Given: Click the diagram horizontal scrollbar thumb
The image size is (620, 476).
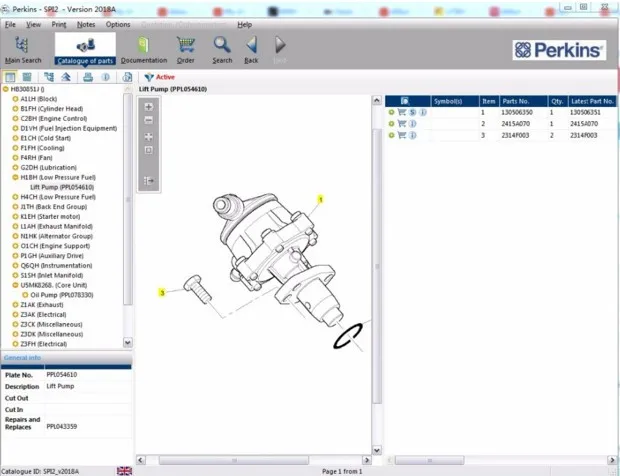Looking at the screenshot, I should coord(233,460).
